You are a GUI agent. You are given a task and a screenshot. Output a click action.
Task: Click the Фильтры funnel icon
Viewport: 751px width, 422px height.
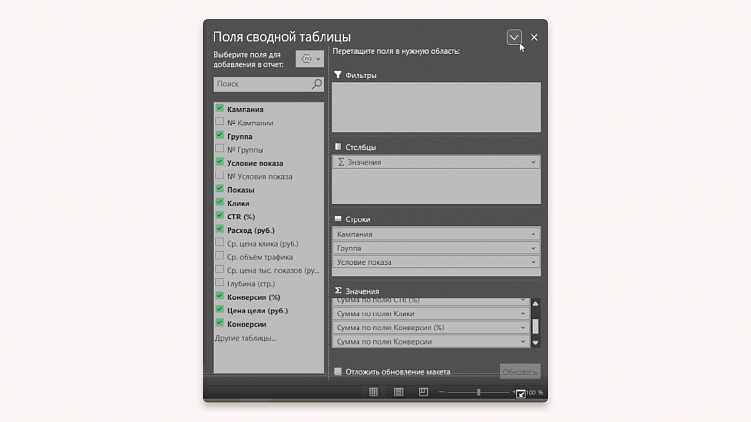click(x=338, y=75)
